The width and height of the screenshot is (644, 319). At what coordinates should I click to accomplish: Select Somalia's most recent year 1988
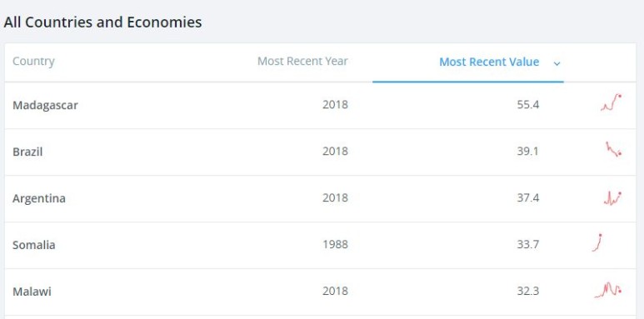pyautogui.click(x=335, y=245)
